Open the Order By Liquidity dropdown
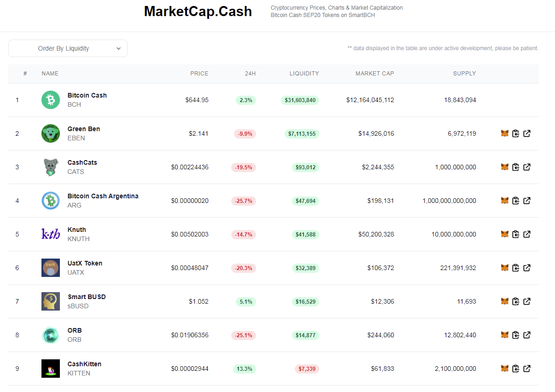The image size is (555, 392). (x=68, y=48)
